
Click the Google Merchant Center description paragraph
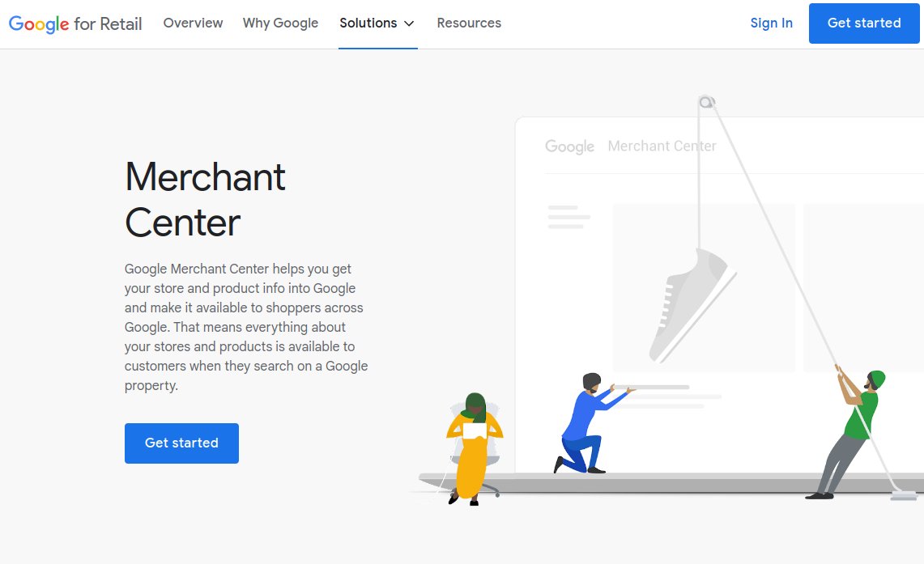[246, 327]
